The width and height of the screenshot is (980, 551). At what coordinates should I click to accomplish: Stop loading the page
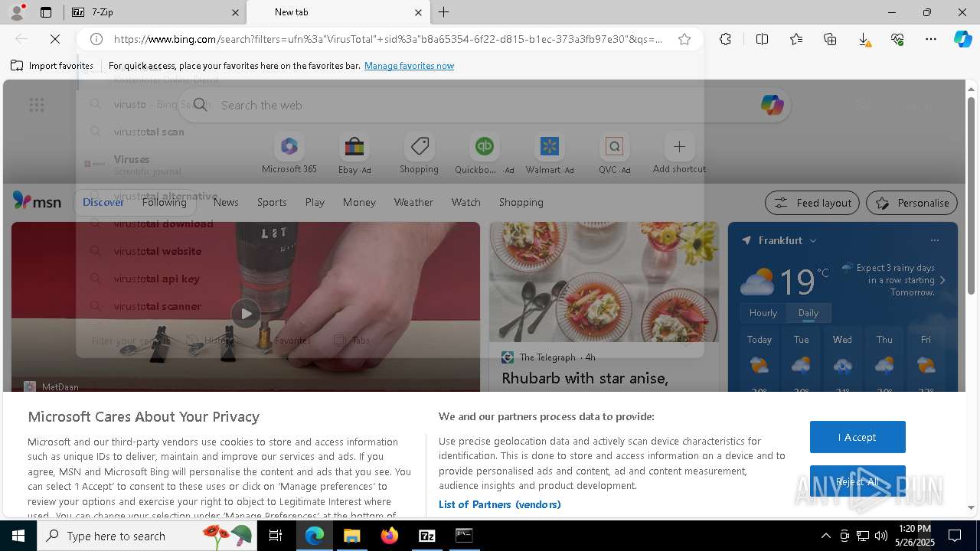pos(56,39)
